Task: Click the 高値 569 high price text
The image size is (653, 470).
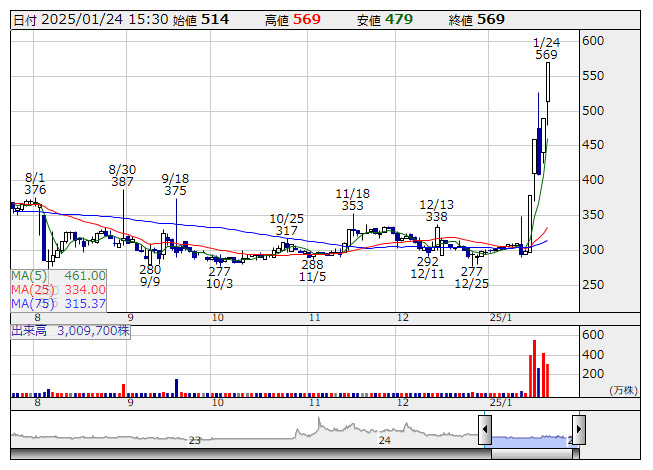Action: click(x=293, y=20)
